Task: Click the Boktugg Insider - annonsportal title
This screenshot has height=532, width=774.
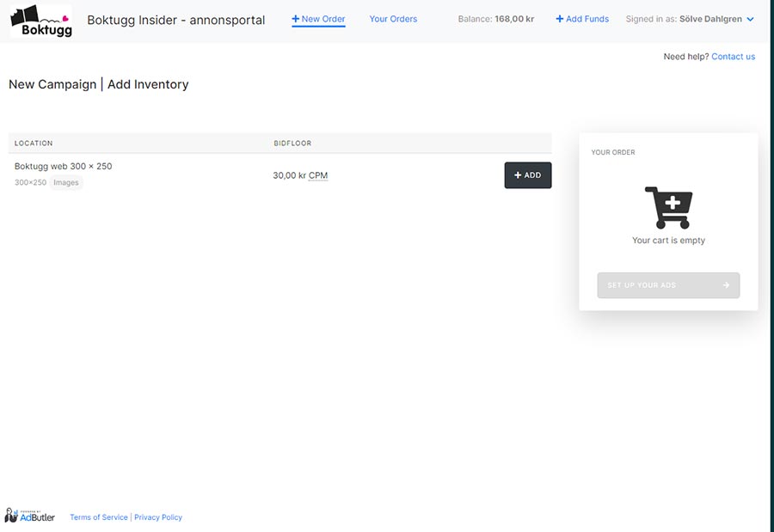Action: pyautogui.click(x=176, y=21)
